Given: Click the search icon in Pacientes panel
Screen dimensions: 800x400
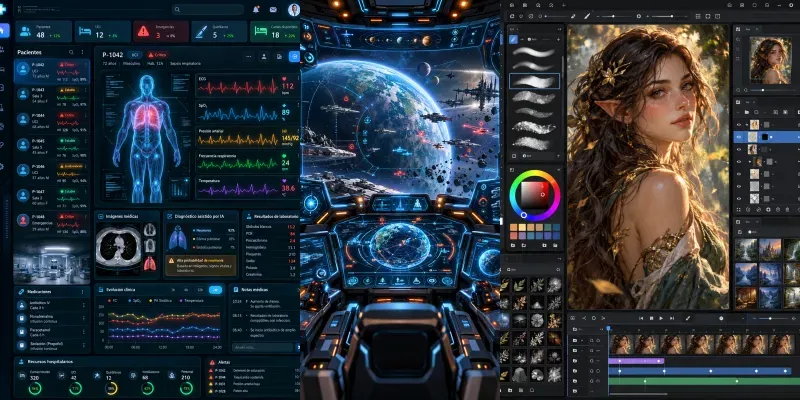Looking at the screenshot, I should [x=71, y=52].
